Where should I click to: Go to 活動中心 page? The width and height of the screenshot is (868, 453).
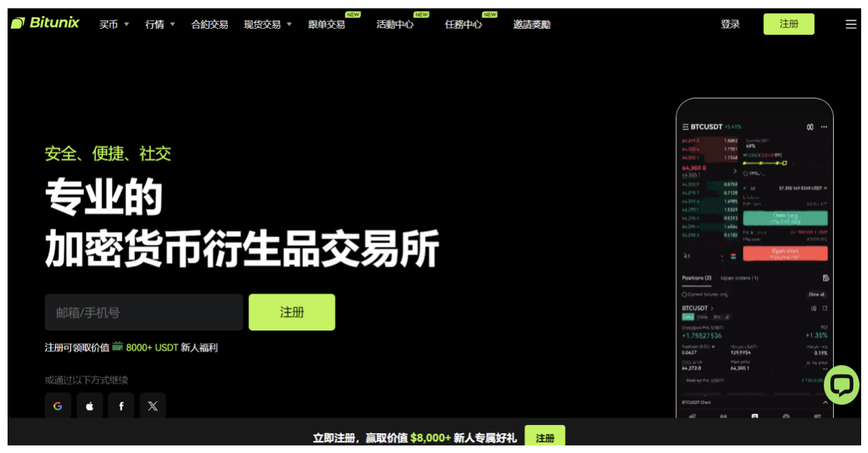395,24
